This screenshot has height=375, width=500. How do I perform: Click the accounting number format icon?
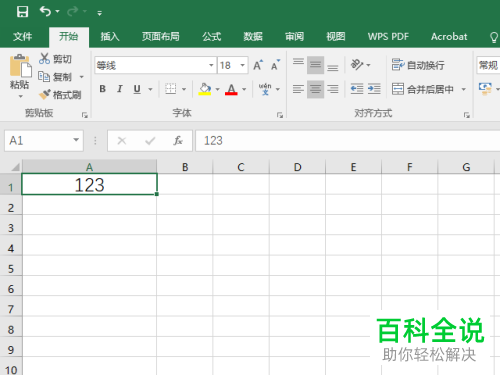485,89
